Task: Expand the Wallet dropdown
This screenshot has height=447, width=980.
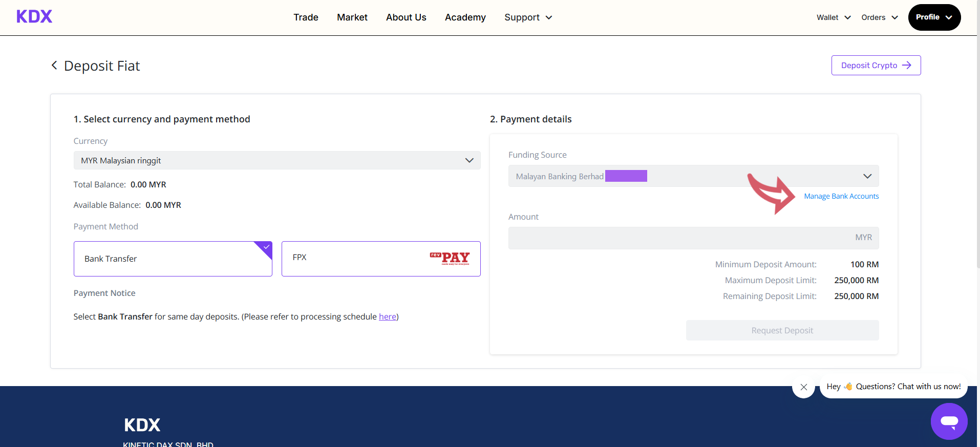Action: click(x=834, y=17)
